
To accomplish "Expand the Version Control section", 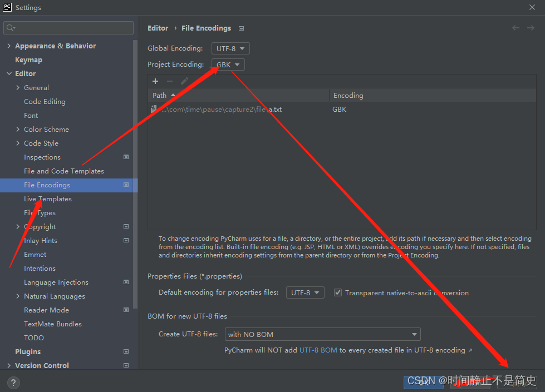I will tap(9, 365).
